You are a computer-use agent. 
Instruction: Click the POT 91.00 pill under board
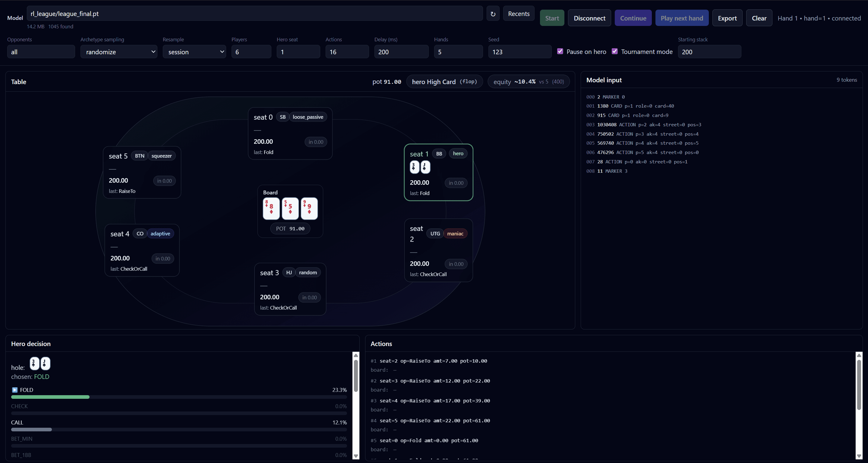point(290,228)
